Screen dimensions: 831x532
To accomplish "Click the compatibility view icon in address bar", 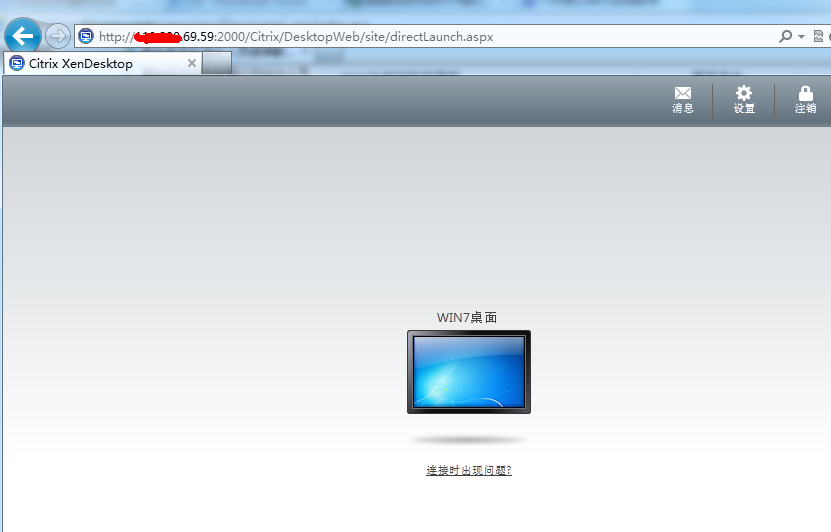I will pyautogui.click(x=818, y=36).
